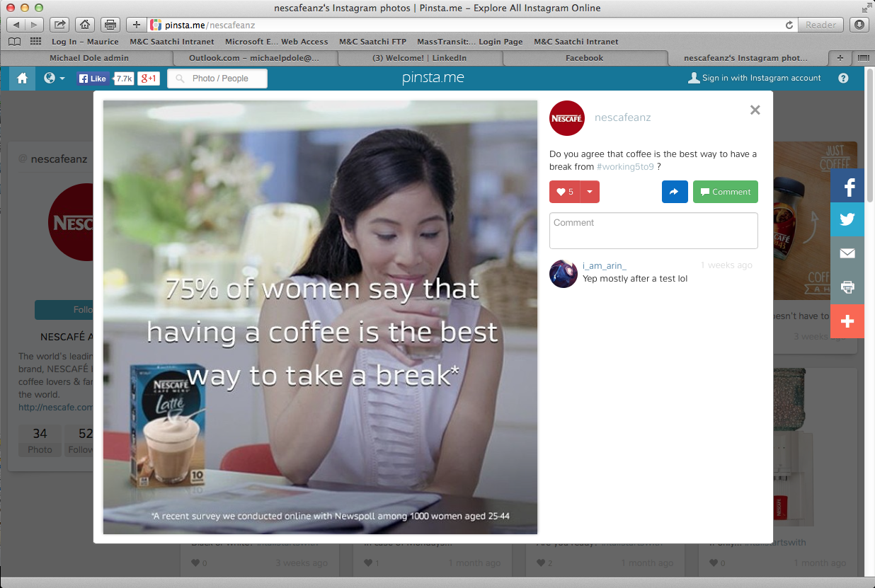This screenshot has width=875, height=588.
Task: Open M&C Saatchi FTP bookmark
Action: (x=372, y=42)
